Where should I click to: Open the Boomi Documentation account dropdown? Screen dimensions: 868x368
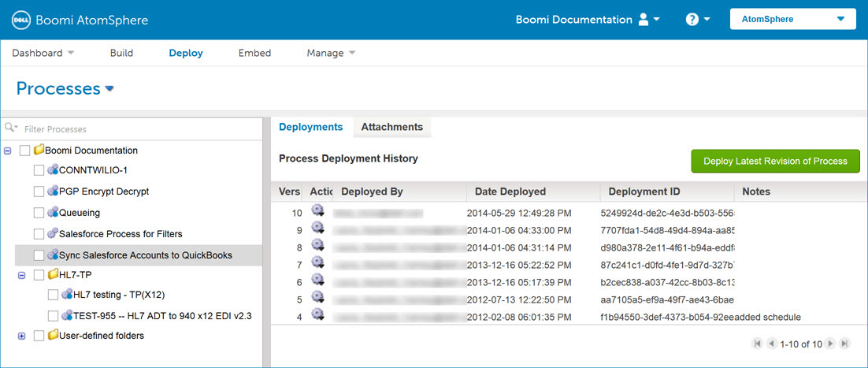(x=657, y=20)
